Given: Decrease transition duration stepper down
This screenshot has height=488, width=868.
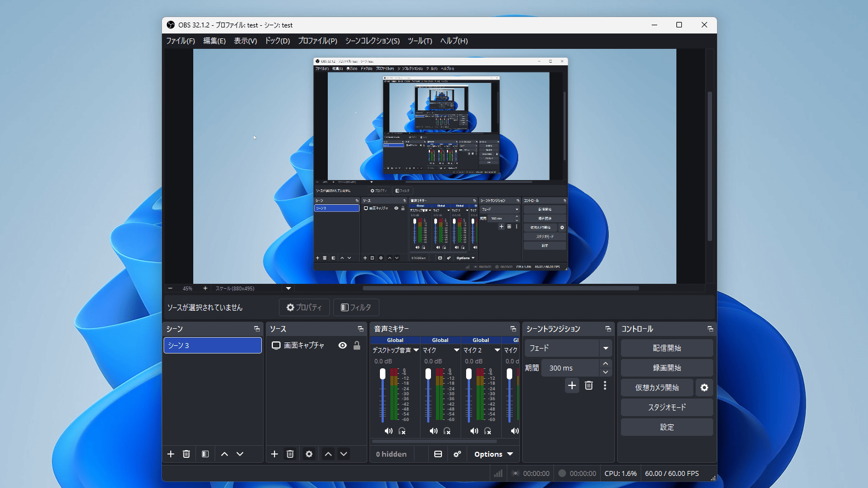Looking at the screenshot, I should tap(606, 372).
